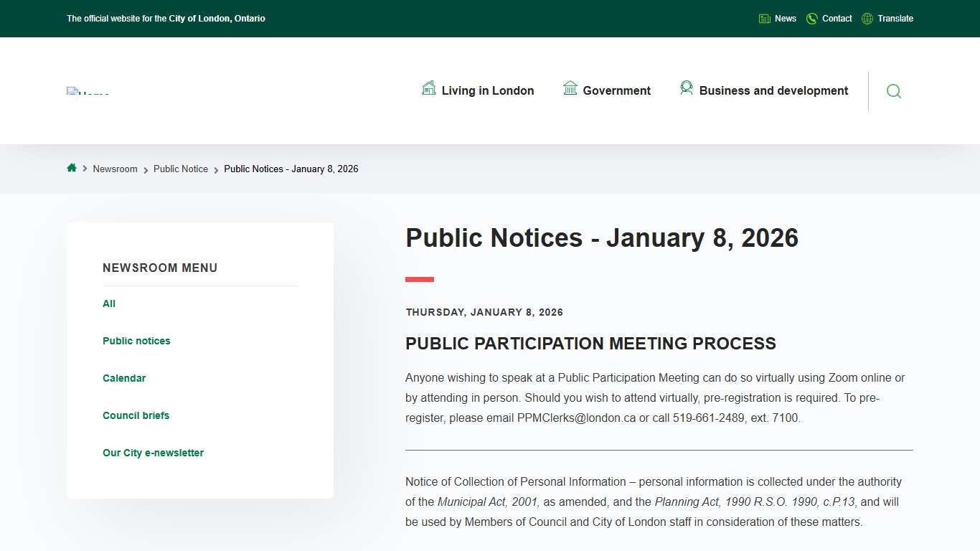
Task: Click the ribbon icon beside Business and development
Action: click(687, 88)
